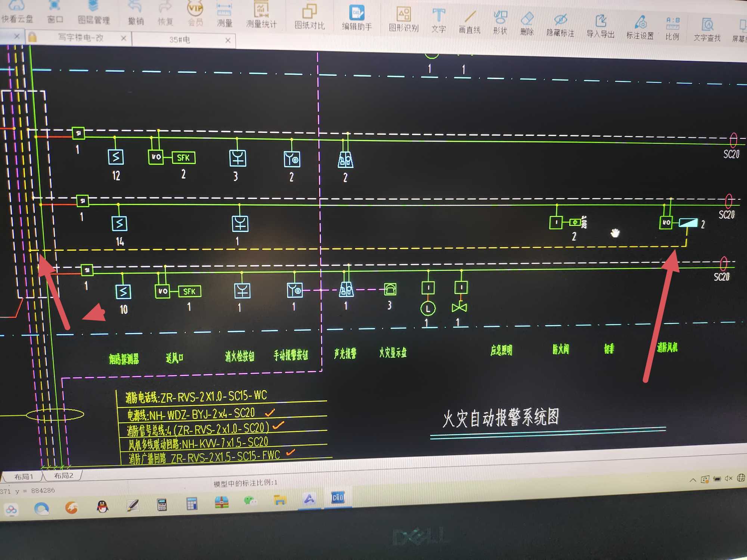The image size is (747, 560).
Task: Close the 35#电 tab
Action: pos(228,40)
